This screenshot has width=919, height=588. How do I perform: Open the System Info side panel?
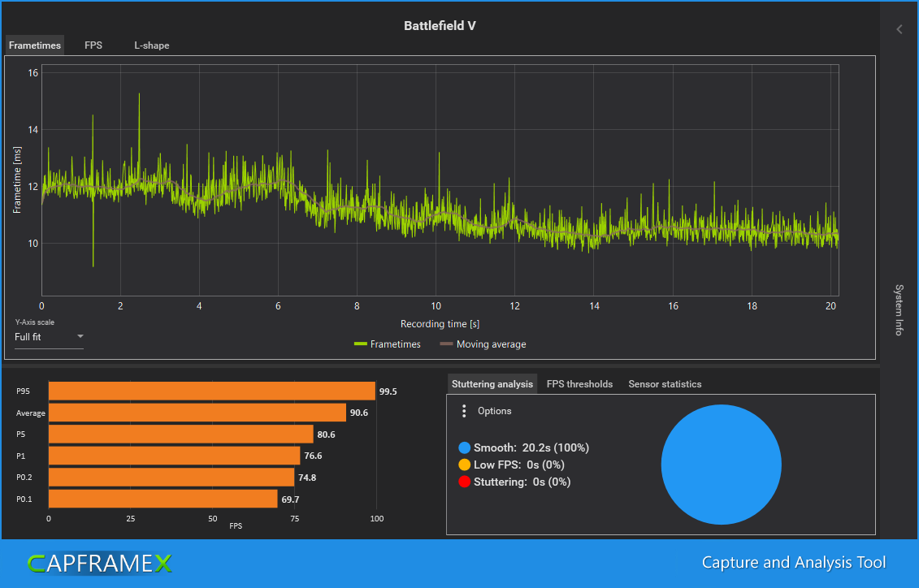point(899,309)
